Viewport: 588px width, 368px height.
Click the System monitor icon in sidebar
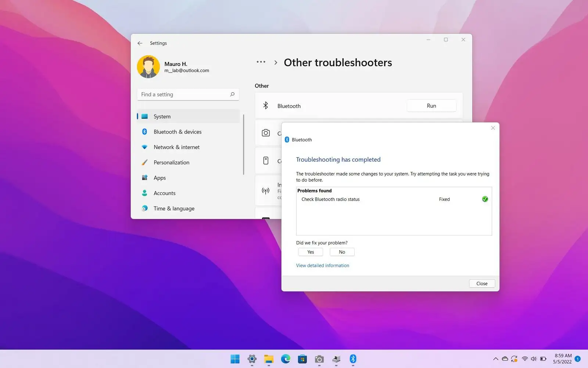(x=144, y=116)
